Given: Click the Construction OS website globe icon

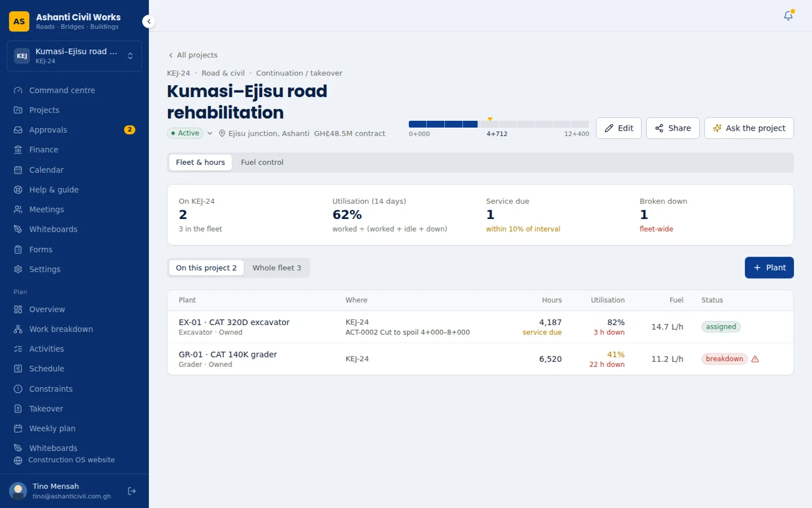Looking at the screenshot, I should tap(18, 460).
